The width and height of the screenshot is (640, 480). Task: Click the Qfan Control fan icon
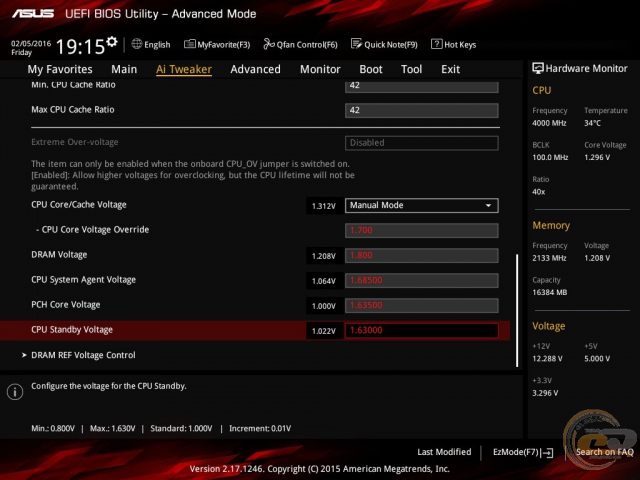(269, 44)
